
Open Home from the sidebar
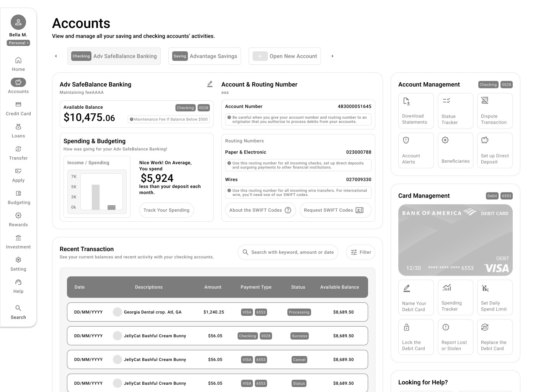pyautogui.click(x=18, y=64)
